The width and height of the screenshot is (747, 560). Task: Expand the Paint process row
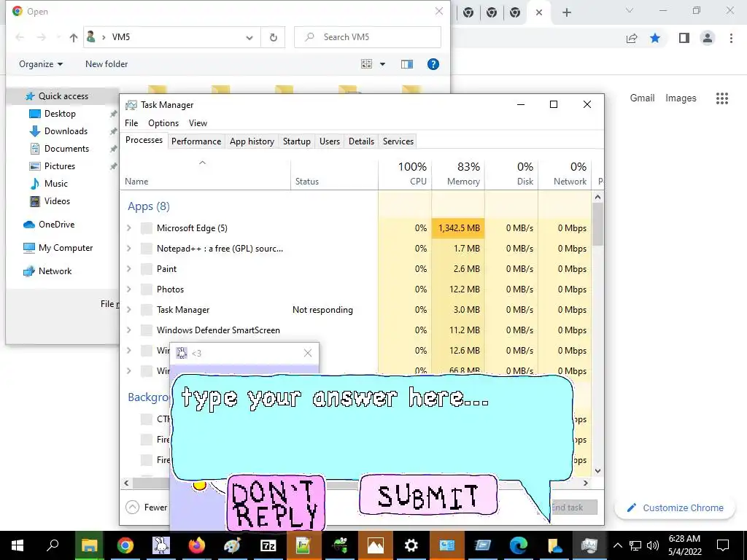pyautogui.click(x=128, y=269)
